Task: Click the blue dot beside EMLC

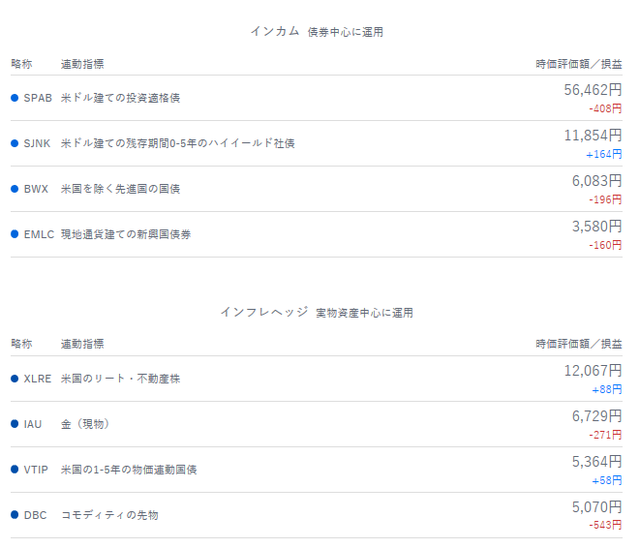Action: pos(15,234)
